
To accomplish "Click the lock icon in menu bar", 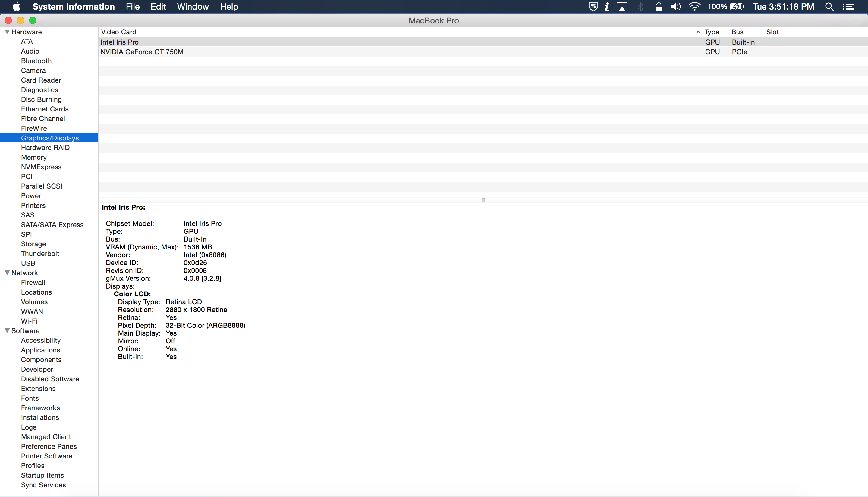I will tap(659, 7).
